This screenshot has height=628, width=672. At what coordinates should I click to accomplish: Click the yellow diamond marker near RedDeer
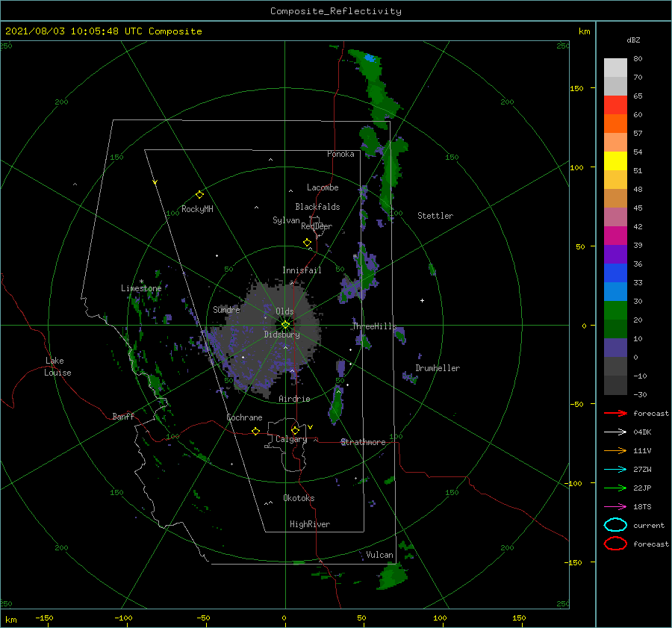tap(308, 243)
